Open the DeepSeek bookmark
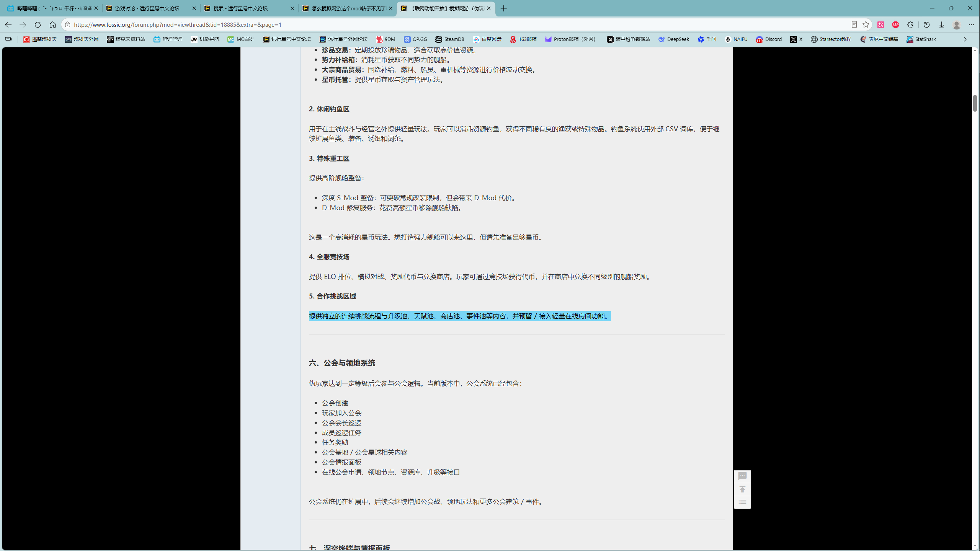The width and height of the screenshot is (980, 551). pyautogui.click(x=674, y=39)
